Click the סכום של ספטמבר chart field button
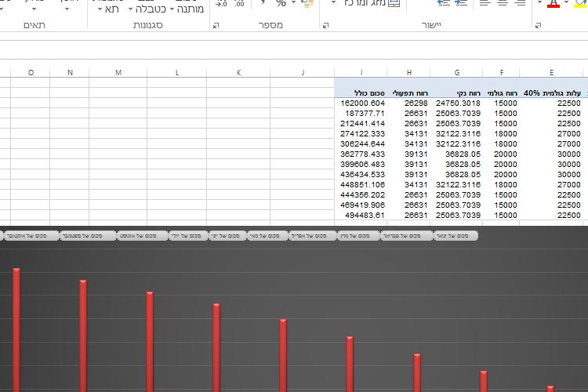 coord(87,235)
